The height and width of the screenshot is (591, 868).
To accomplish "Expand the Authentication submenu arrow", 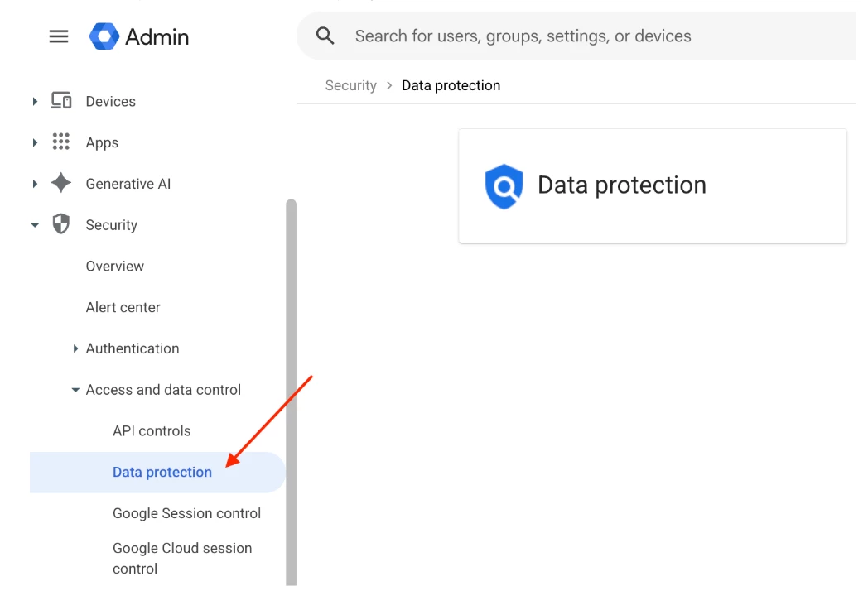I will click(x=75, y=348).
